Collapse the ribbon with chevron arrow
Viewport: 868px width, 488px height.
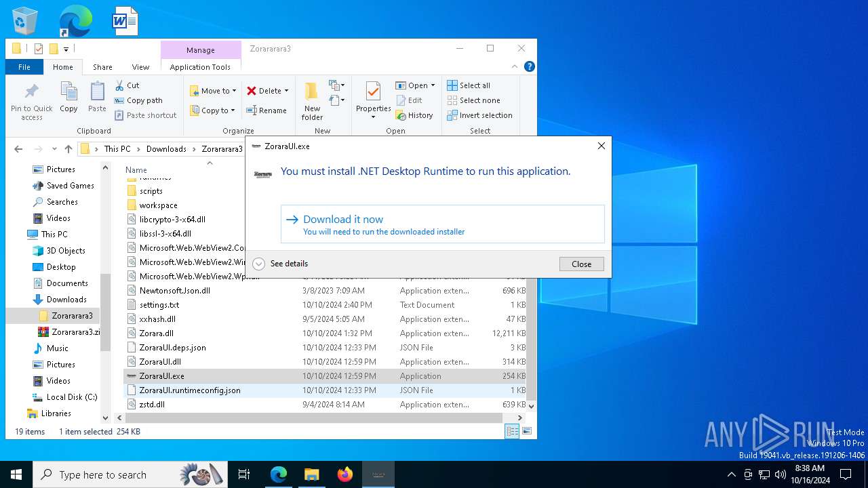pos(515,66)
